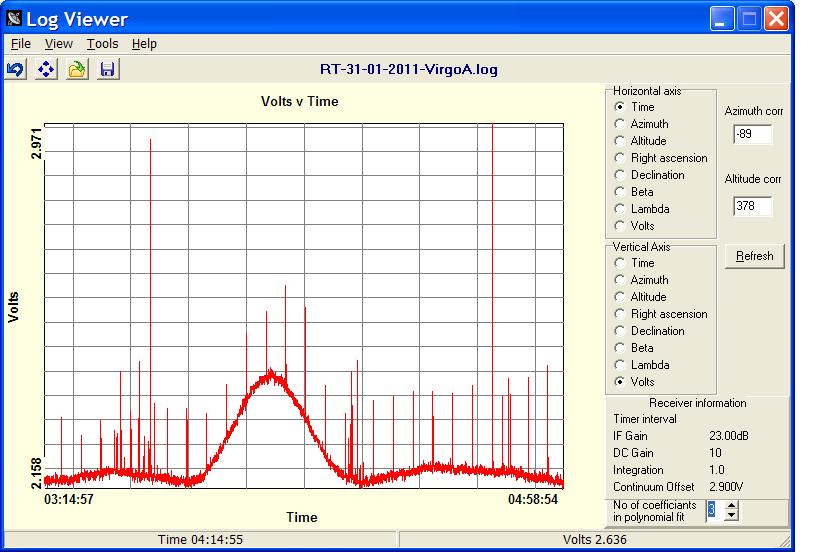
Task: Select Declination for the horizontal axis
Action: 620,175
